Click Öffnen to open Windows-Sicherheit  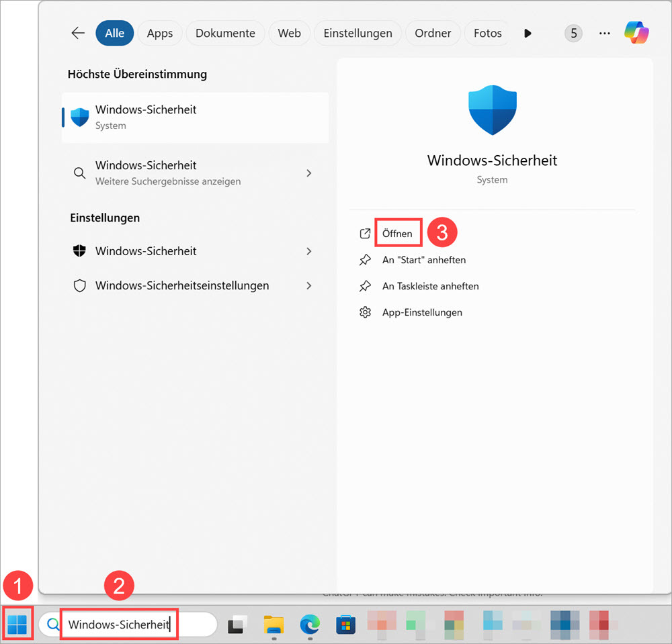[x=397, y=234]
